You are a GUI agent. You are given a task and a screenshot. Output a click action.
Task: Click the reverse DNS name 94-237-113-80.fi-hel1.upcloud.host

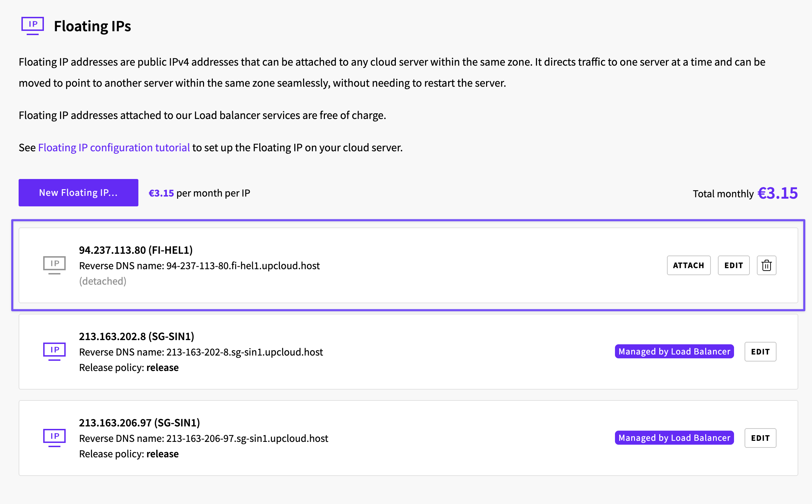tap(243, 266)
